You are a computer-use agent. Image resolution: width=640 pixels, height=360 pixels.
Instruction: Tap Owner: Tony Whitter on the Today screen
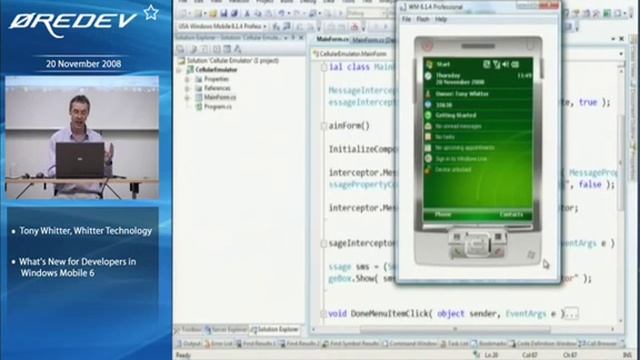click(x=462, y=94)
